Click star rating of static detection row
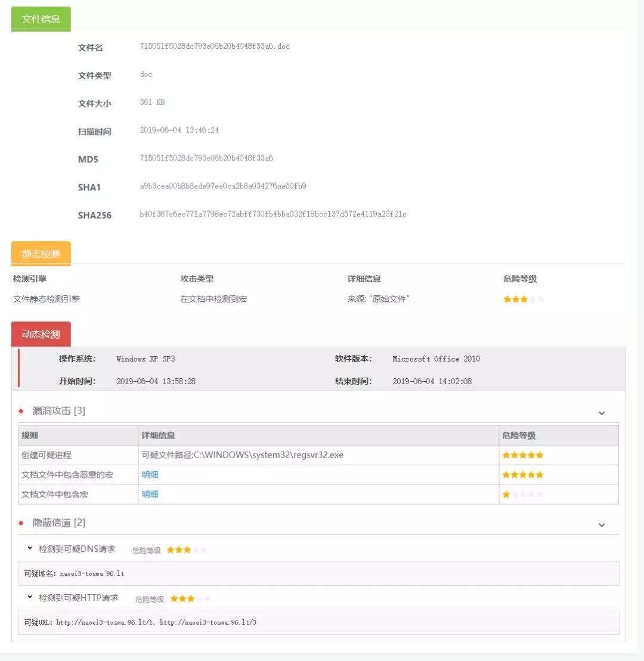Screen dimensions: 644x661 tap(523, 299)
